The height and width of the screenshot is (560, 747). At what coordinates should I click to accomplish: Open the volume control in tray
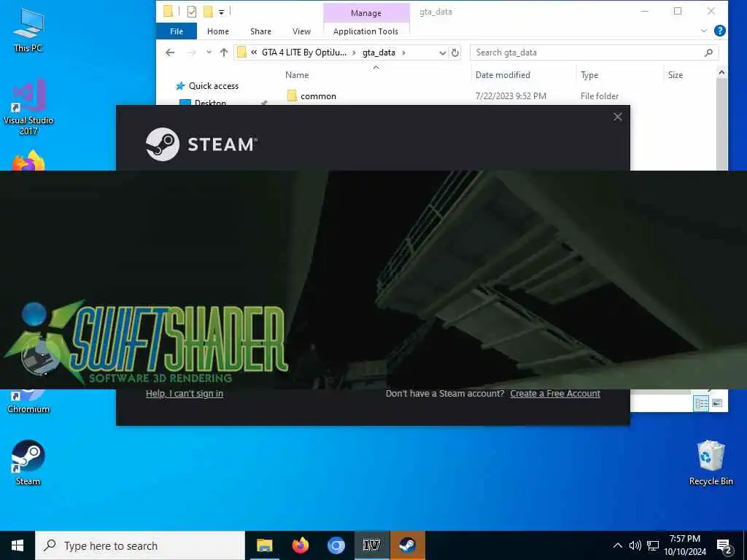pyautogui.click(x=635, y=545)
